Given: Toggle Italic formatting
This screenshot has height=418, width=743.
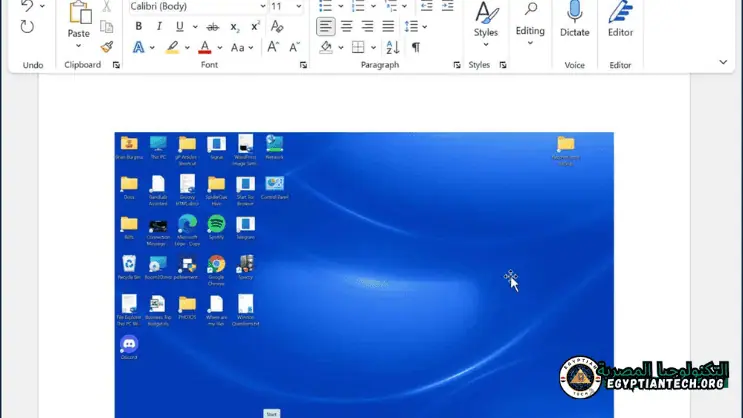Looking at the screenshot, I should [159, 27].
